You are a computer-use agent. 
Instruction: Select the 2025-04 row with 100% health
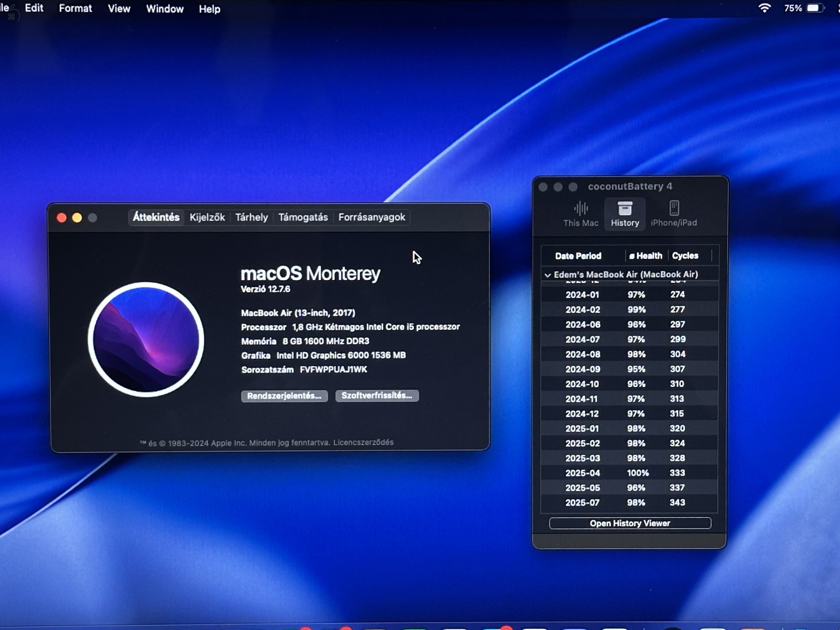coord(629,473)
